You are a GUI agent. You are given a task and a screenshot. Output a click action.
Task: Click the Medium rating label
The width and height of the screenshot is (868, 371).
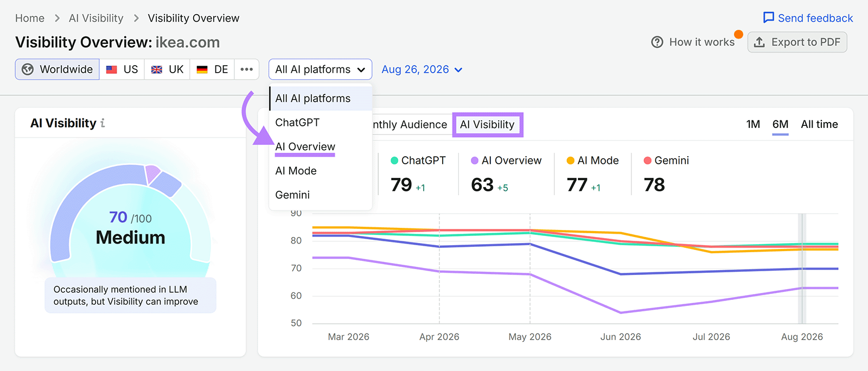coord(130,238)
